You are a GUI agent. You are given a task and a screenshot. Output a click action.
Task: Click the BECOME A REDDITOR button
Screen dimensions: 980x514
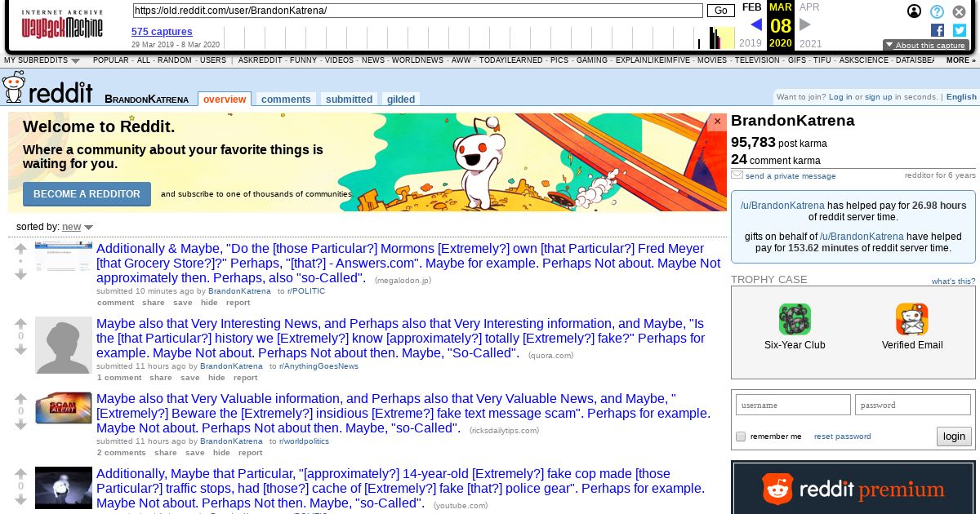(x=87, y=194)
